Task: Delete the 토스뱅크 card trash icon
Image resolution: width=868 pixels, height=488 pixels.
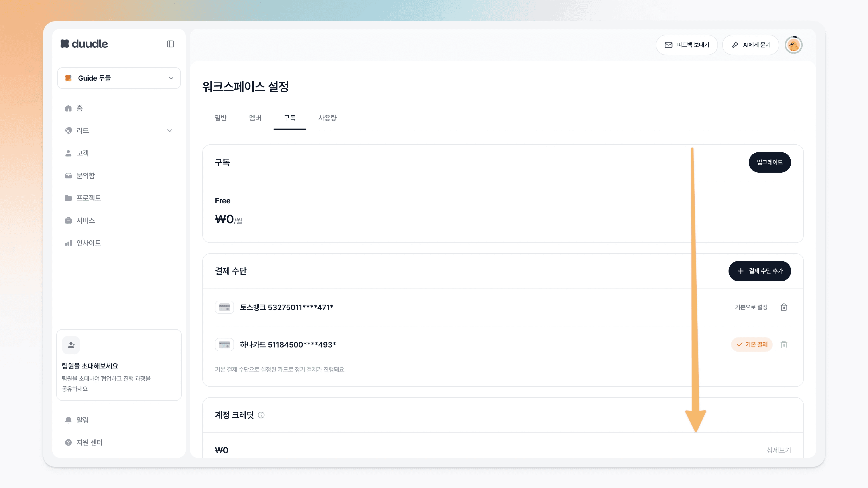Action: point(784,307)
